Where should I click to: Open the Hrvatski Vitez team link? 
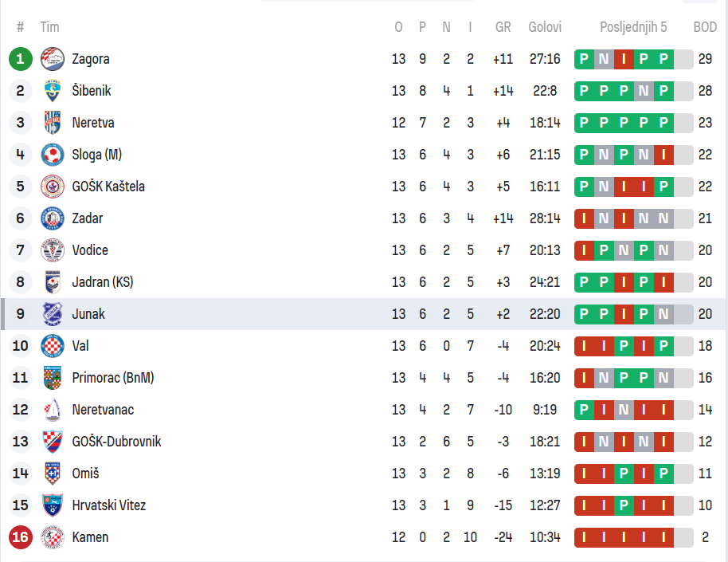pos(108,505)
